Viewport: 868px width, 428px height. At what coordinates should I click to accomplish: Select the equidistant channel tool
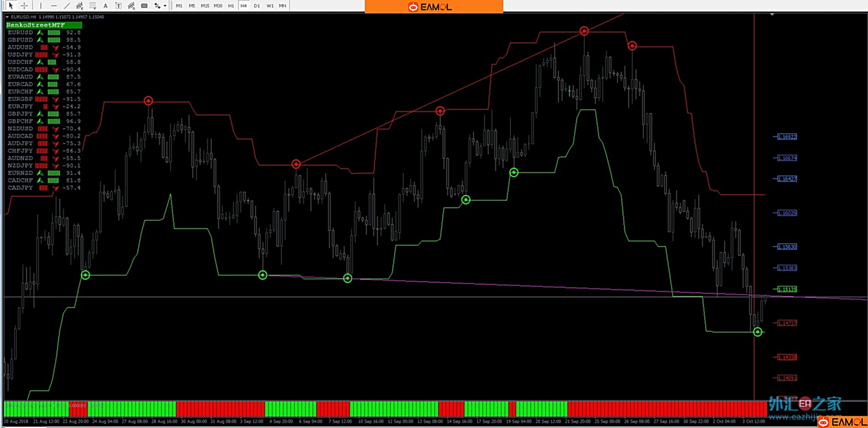click(x=79, y=6)
